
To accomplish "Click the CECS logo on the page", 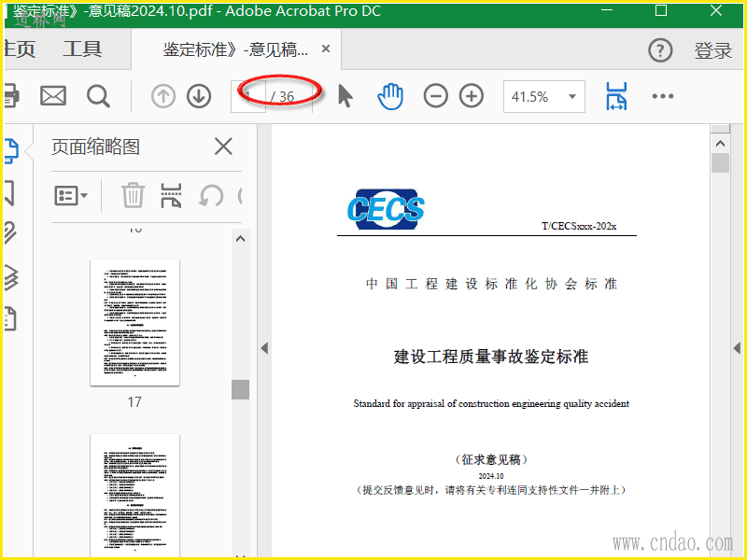I will pyautogui.click(x=386, y=208).
